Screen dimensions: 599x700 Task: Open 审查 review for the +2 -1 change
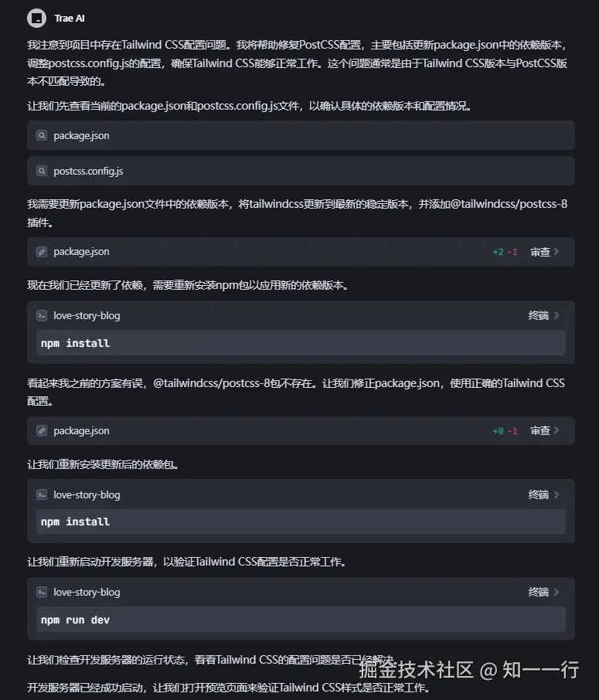[540, 252]
